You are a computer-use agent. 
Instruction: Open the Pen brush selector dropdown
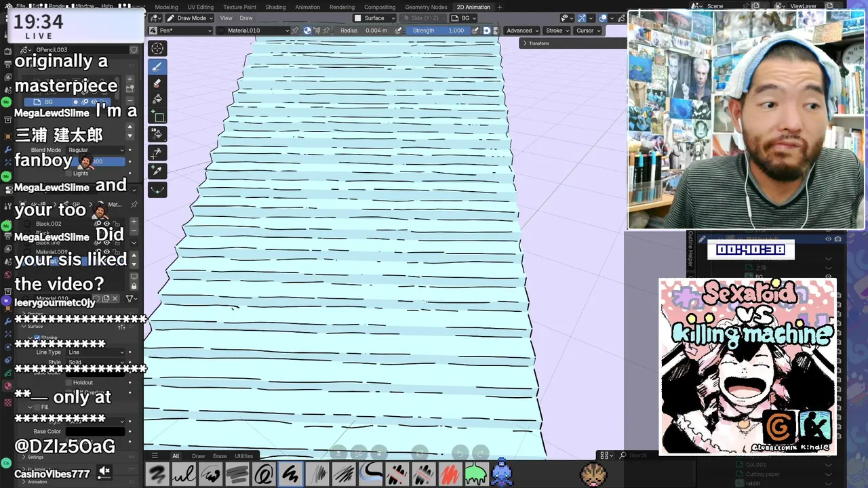181,30
